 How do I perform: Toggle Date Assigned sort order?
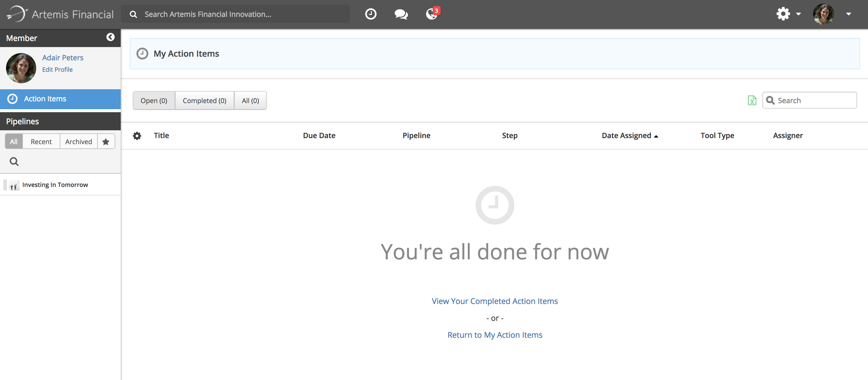click(630, 136)
